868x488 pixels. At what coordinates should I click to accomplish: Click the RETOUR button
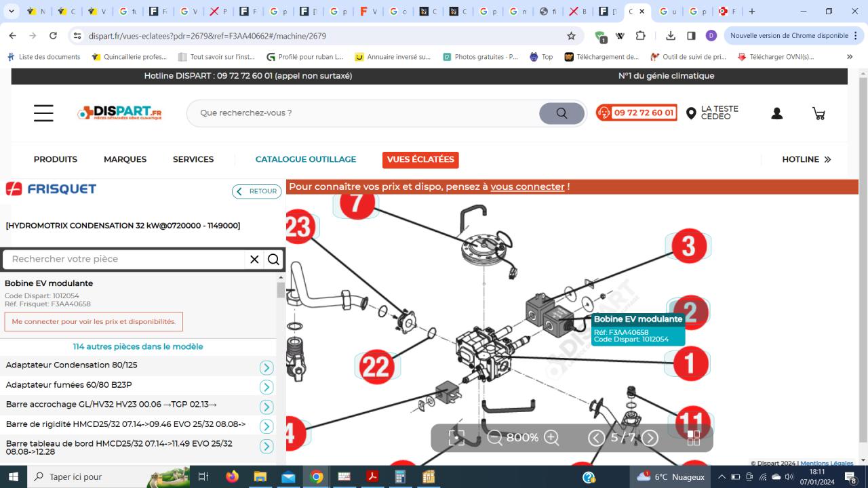[x=257, y=191]
